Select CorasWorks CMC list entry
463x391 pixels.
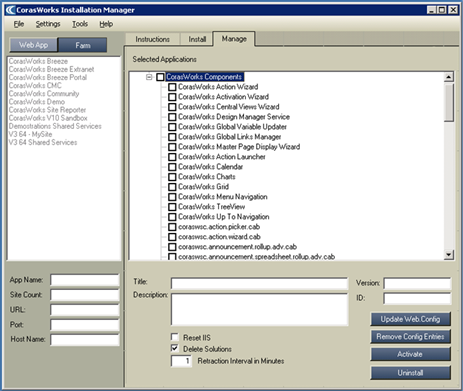(35, 86)
